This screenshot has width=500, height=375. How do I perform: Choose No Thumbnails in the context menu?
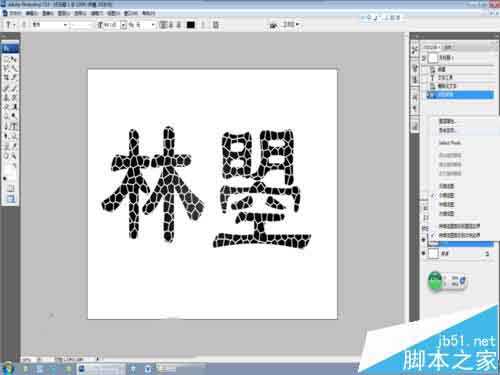pos(446,186)
